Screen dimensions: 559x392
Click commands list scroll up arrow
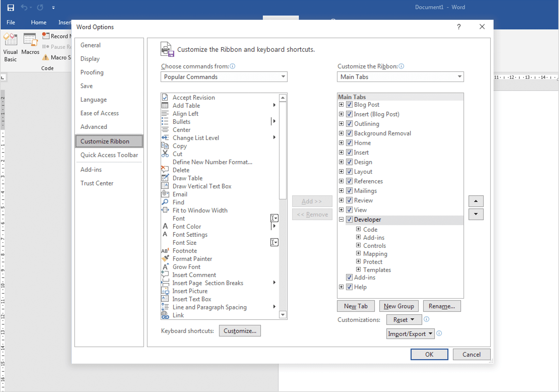click(x=283, y=98)
